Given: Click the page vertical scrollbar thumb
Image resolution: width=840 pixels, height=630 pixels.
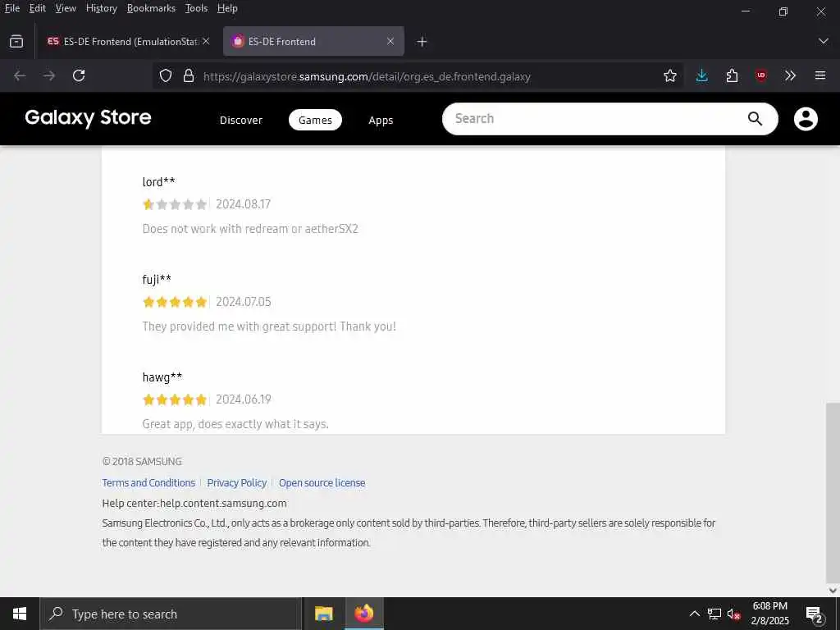Looking at the screenshot, I should click(833, 492).
